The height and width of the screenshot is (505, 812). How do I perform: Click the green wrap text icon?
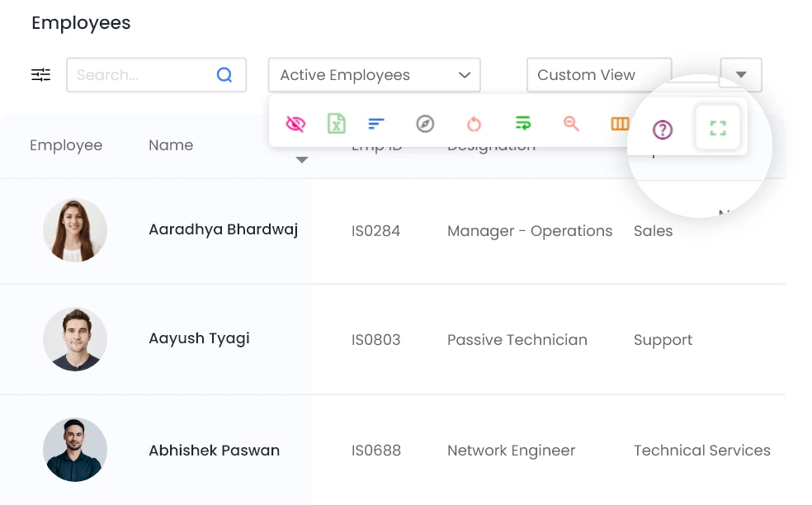(522, 124)
